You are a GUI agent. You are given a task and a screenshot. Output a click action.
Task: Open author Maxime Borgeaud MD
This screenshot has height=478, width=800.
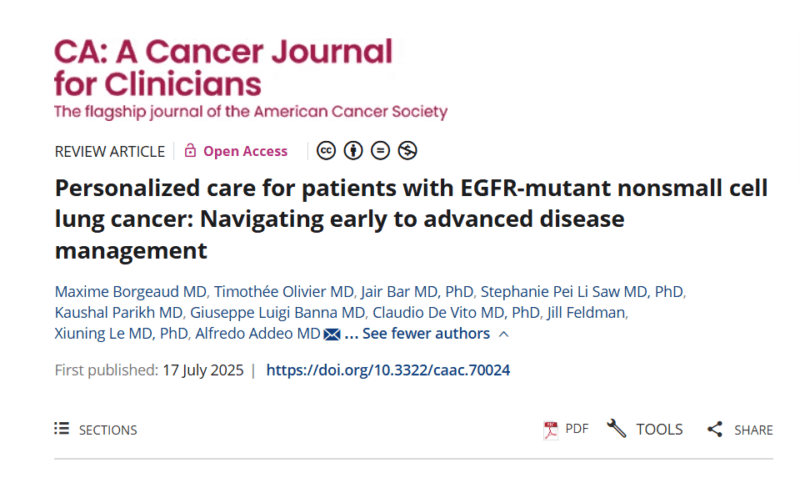(x=131, y=291)
